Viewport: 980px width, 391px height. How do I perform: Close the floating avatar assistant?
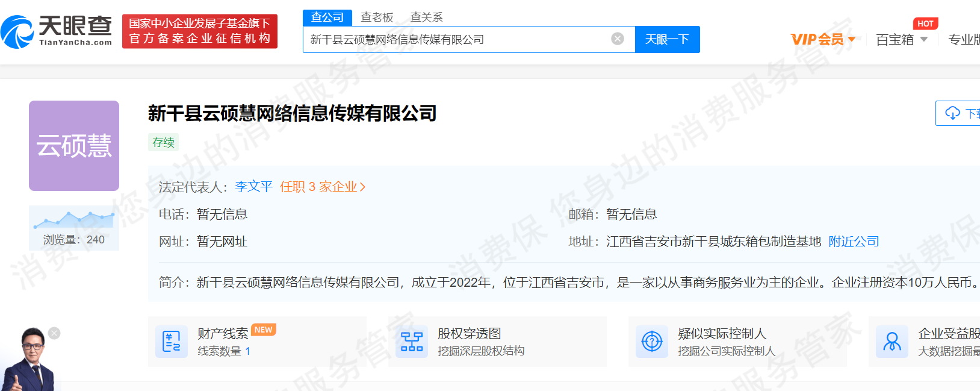pyautogui.click(x=54, y=333)
